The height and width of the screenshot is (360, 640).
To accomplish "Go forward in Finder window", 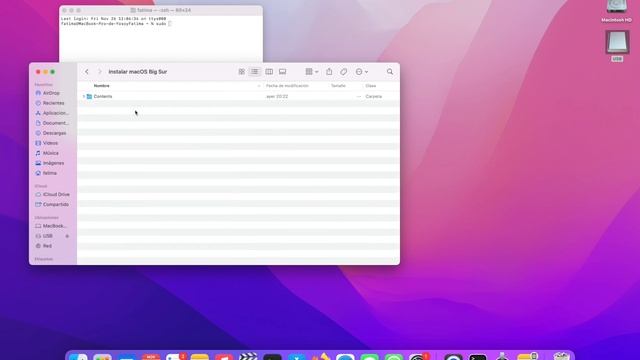I will [100, 72].
